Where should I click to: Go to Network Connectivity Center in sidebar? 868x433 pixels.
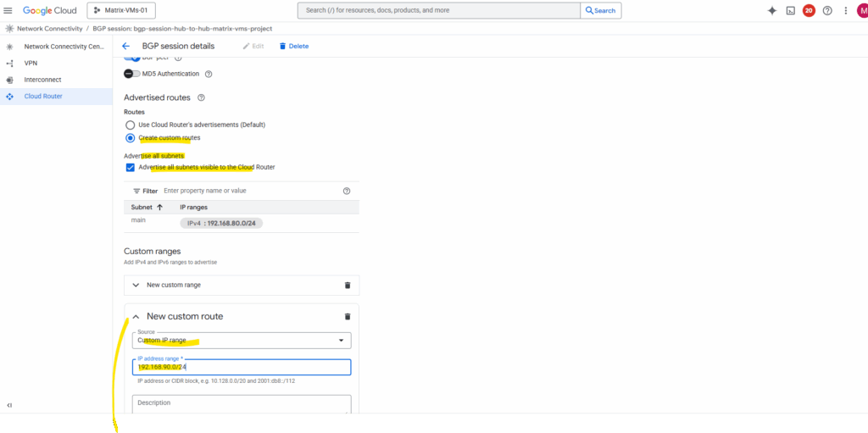tap(64, 47)
